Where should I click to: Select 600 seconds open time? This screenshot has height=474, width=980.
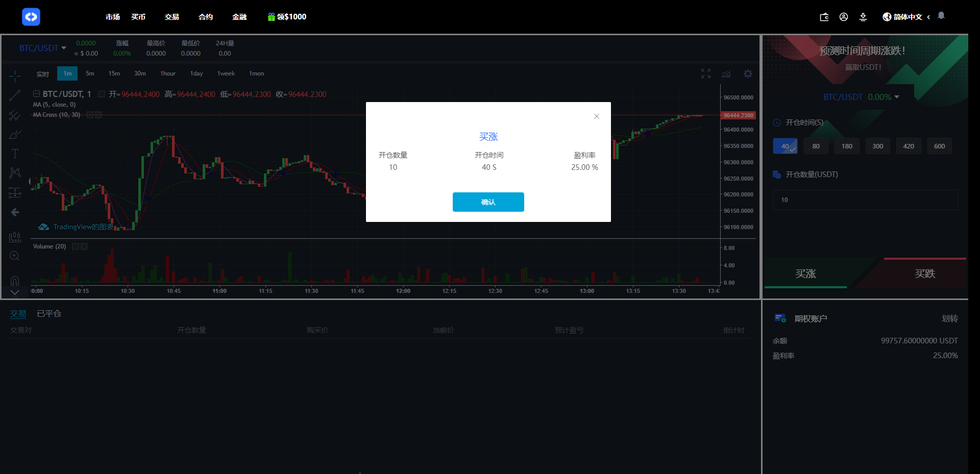[939, 146]
